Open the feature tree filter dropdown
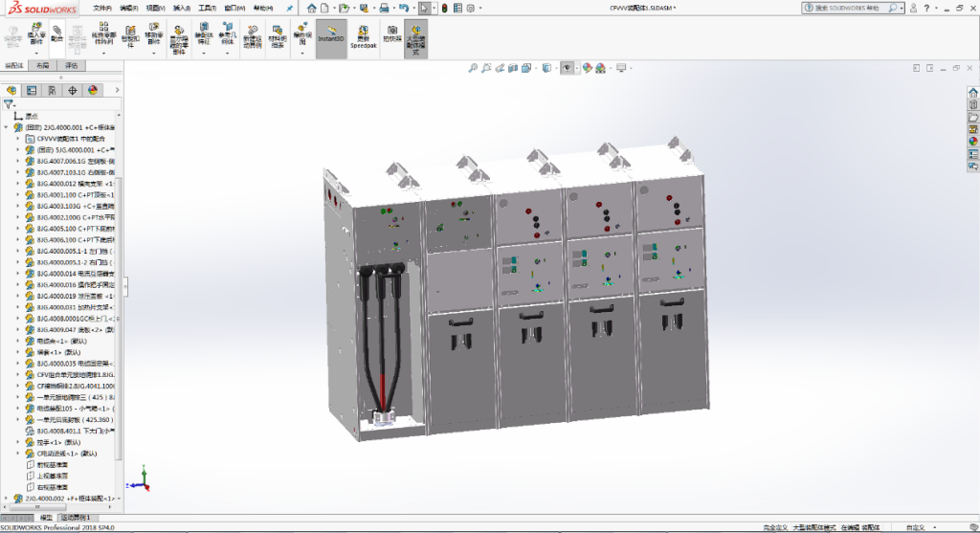The width and height of the screenshot is (980, 533). coord(10,103)
